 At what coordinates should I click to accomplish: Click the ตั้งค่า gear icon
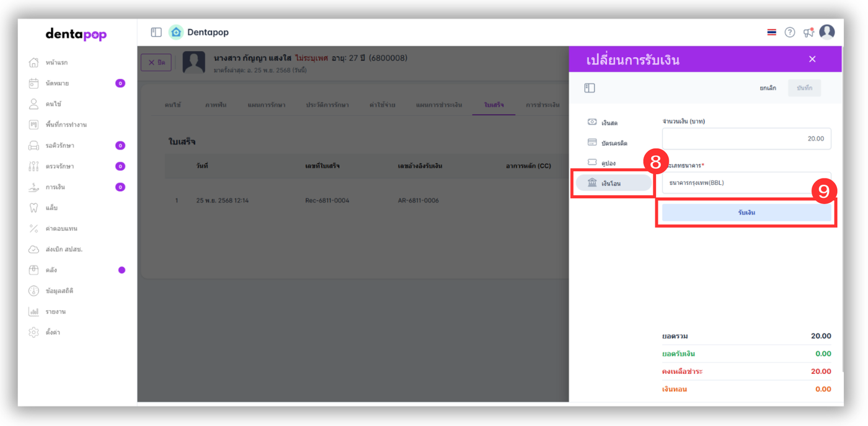point(33,332)
